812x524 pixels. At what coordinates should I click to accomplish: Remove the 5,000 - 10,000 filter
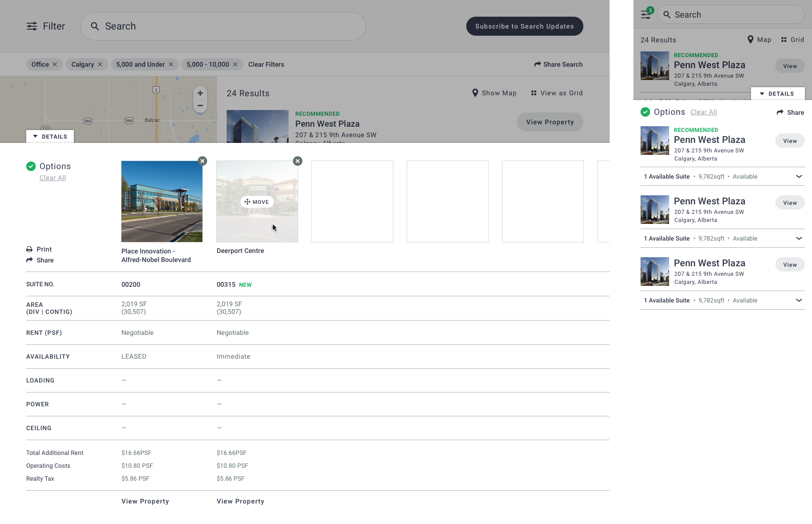click(235, 64)
